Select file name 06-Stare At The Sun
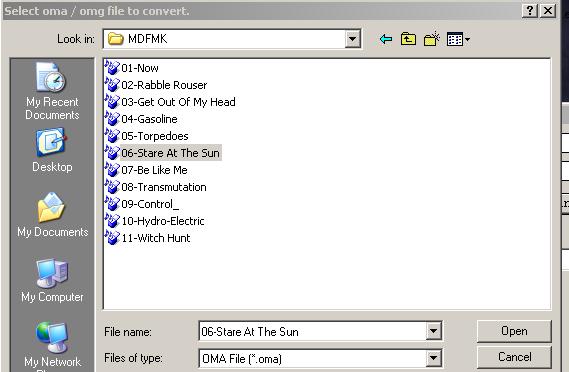This screenshot has width=569, height=372. 171,153
